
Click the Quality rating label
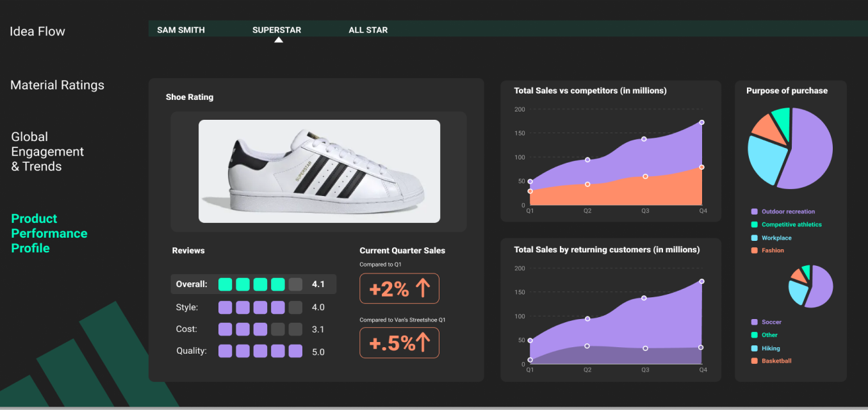pyautogui.click(x=192, y=351)
